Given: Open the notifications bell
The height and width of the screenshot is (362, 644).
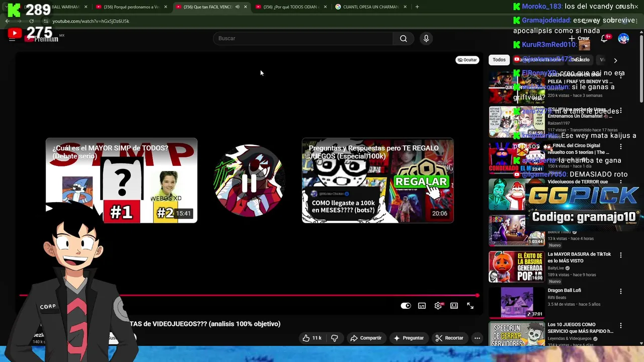Looking at the screenshot, I should pyautogui.click(x=605, y=39).
